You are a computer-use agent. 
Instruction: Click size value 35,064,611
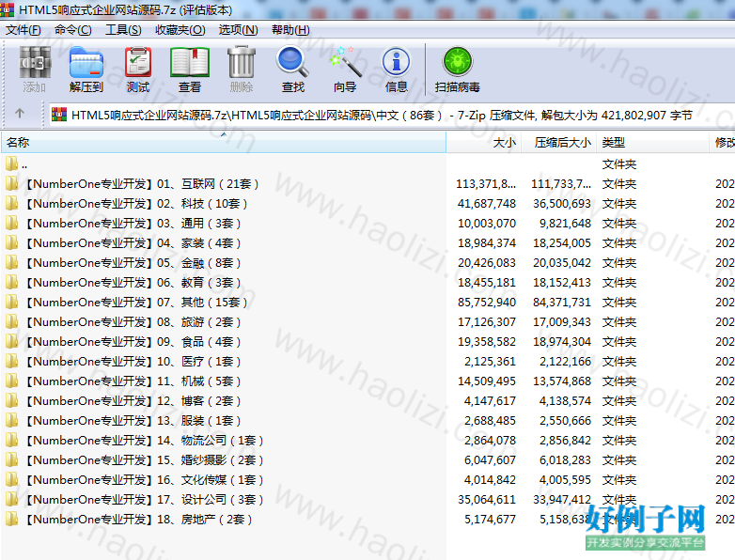pos(487,499)
